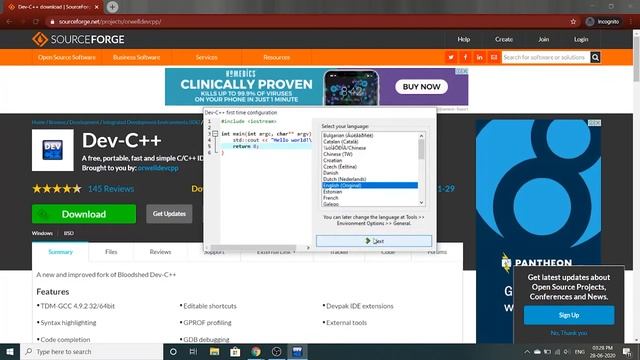Click No, Thank you link
Viewport: 640px width, 360px height.
point(569,333)
